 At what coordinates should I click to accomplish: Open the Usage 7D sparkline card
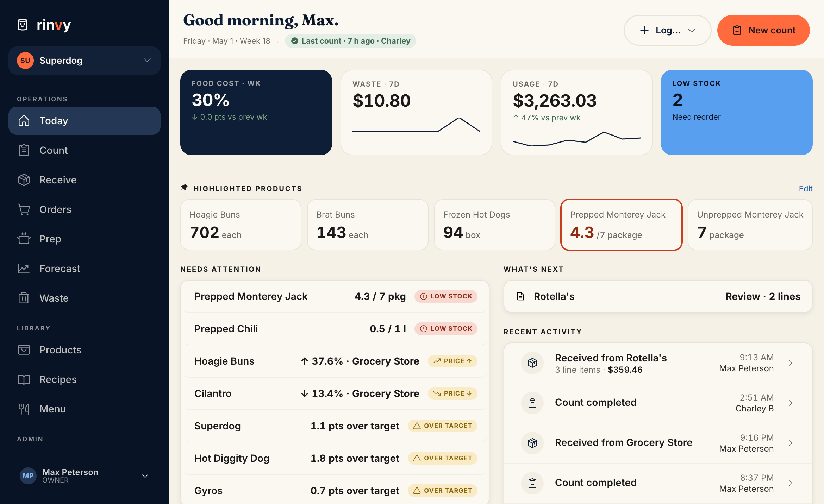(x=576, y=112)
